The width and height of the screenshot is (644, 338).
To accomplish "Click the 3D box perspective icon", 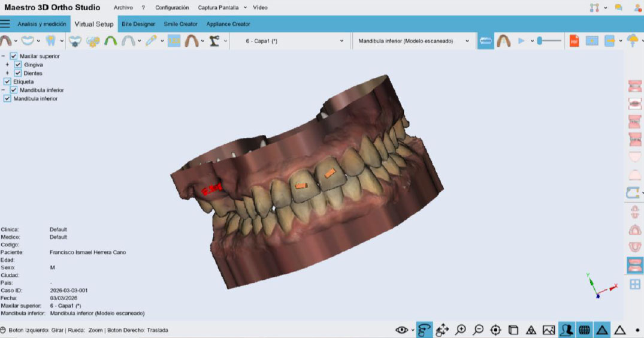I will 513,330.
